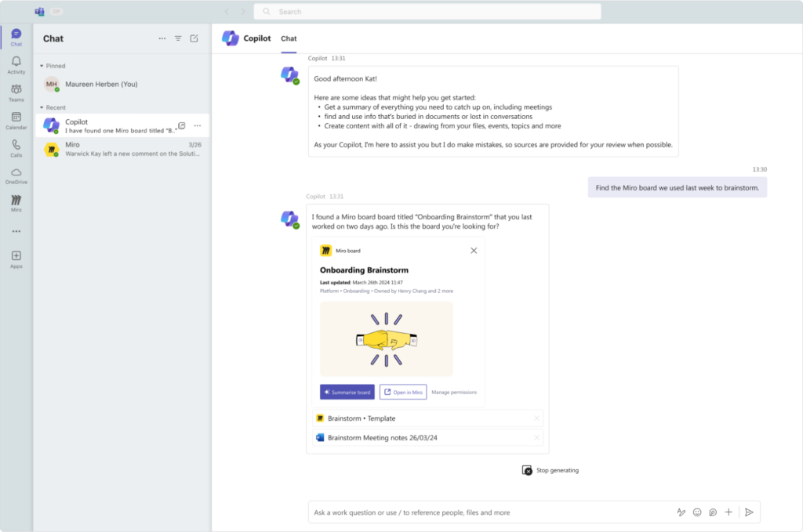Select the chat filter icon
This screenshot has height=532, width=803.
pos(179,38)
